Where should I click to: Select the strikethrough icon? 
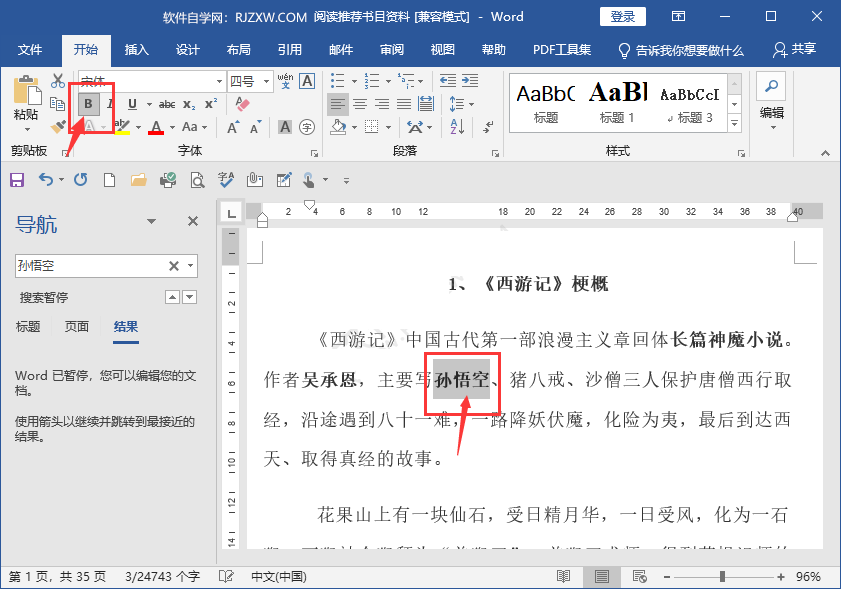tap(168, 104)
